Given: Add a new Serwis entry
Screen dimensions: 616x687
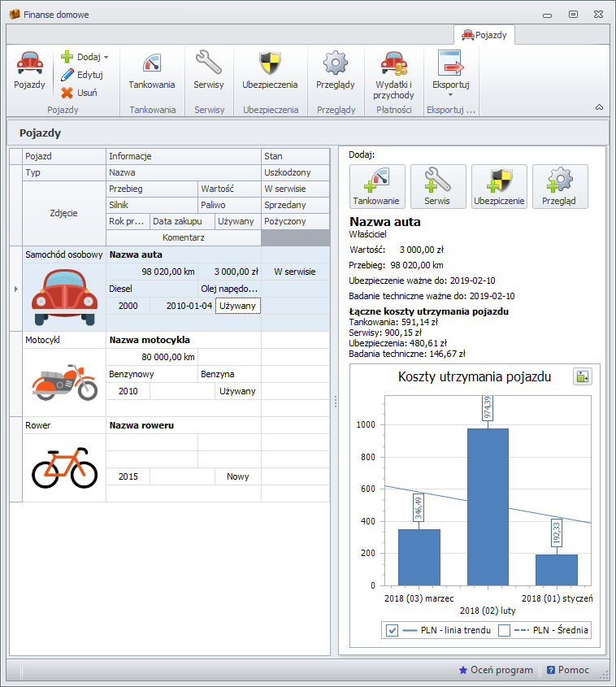Looking at the screenshot, I should click(x=437, y=186).
